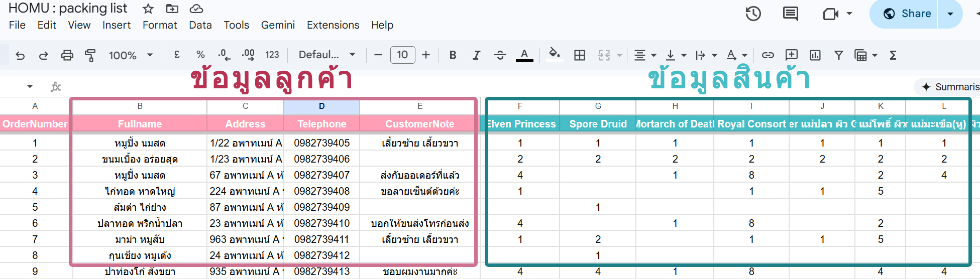The width and height of the screenshot is (980, 279).
Task: Open the Borders tool
Action: click(x=580, y=55)
